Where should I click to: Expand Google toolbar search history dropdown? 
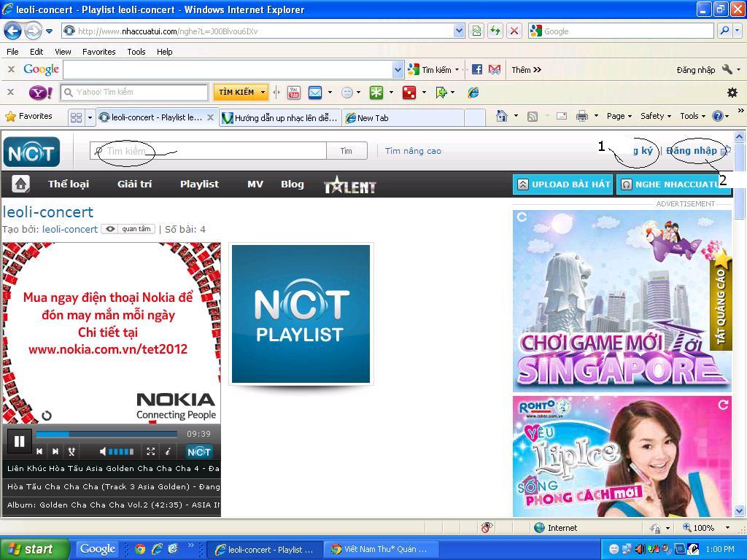(398, 70)
